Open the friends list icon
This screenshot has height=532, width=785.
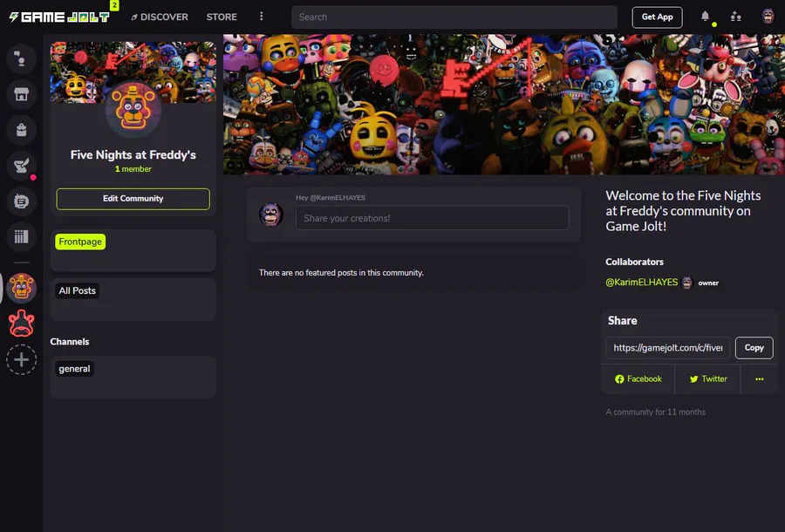736,17
